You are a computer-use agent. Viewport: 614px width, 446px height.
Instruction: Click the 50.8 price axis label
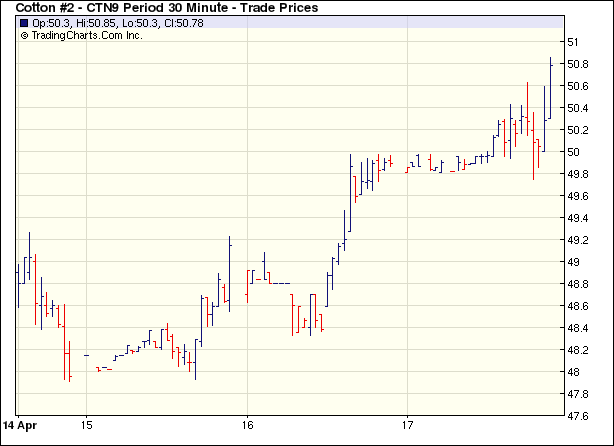pyautogui.click(x=577, y=64)
